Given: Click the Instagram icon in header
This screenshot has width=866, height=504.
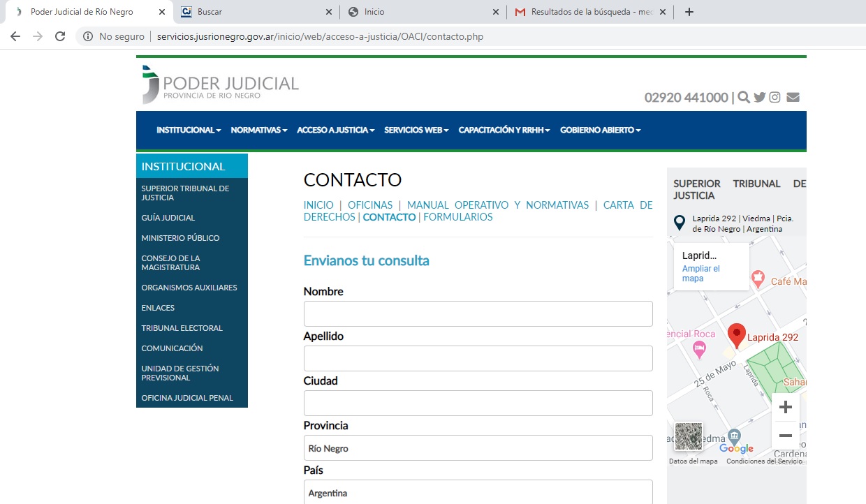Looking at the screenshot, I should point(775,97).
